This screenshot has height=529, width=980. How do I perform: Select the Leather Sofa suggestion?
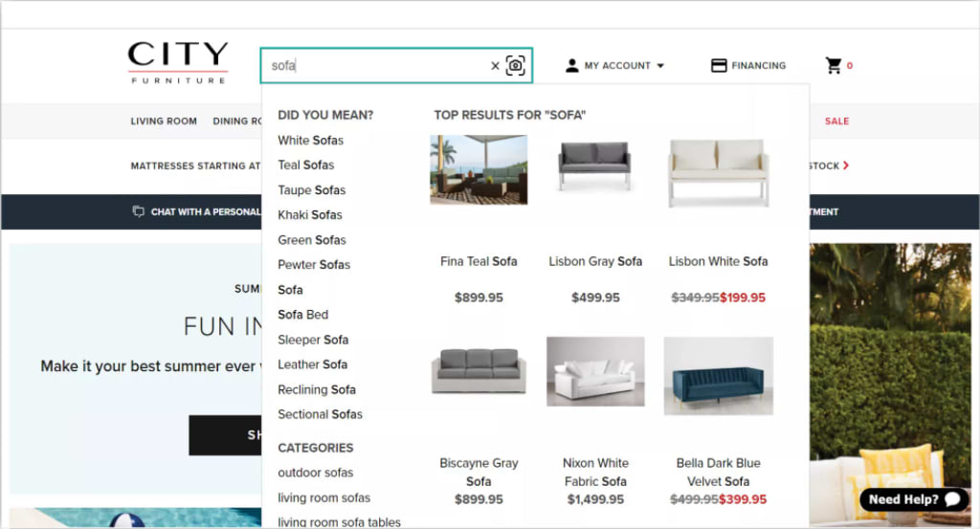[x=313, y=364]
